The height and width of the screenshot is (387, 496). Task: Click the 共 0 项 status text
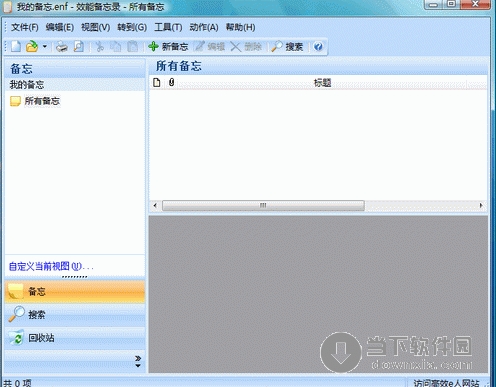(17, 383)
